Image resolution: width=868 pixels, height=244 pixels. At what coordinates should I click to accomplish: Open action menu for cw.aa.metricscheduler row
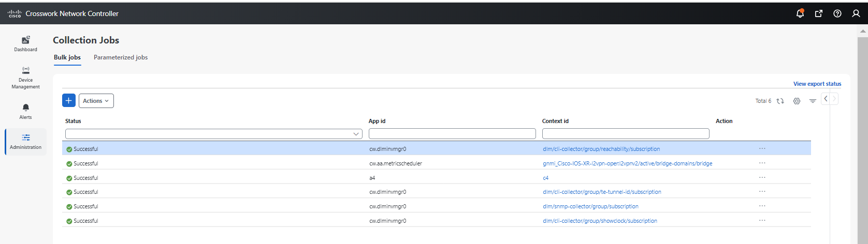pos(762,163)
